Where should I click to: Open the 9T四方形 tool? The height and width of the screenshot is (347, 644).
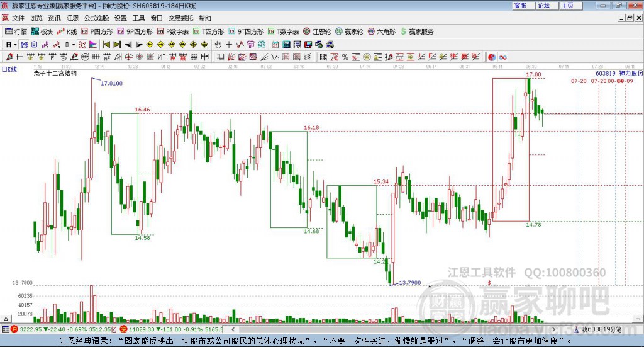(x=246, y=31)
